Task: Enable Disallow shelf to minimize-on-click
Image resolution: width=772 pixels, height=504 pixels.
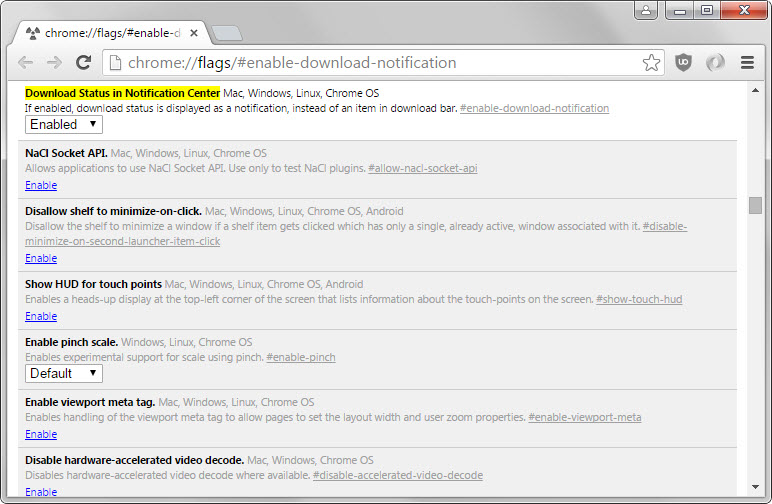Action: (x=41, y=258)
